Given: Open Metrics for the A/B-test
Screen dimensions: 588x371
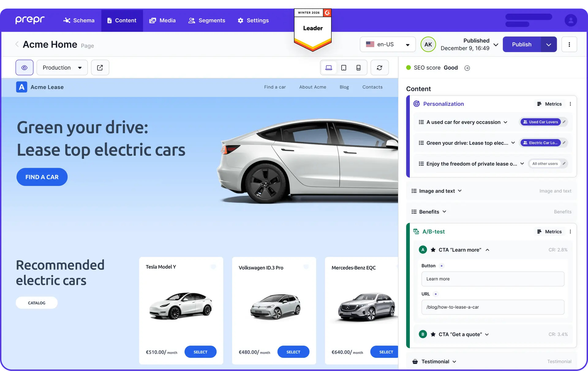Looking at the screenshot, I should pyautogui.click(x=549, y=231).
